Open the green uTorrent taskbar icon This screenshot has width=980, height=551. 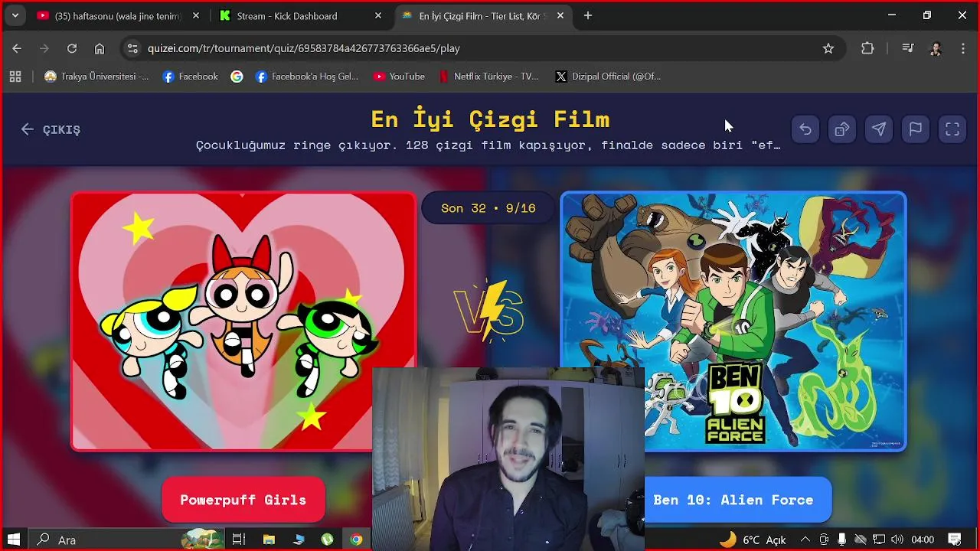(x=327, y=540)
